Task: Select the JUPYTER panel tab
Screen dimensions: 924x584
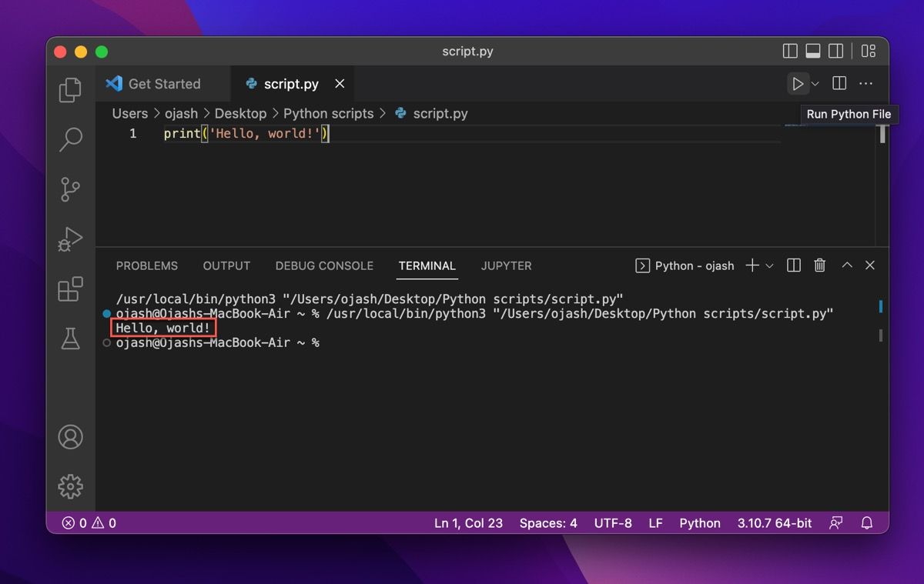Action: pos(506,265)
